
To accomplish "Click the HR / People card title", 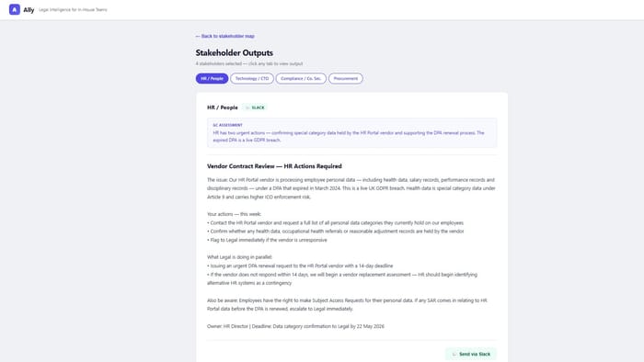I will tap(223, 107).
